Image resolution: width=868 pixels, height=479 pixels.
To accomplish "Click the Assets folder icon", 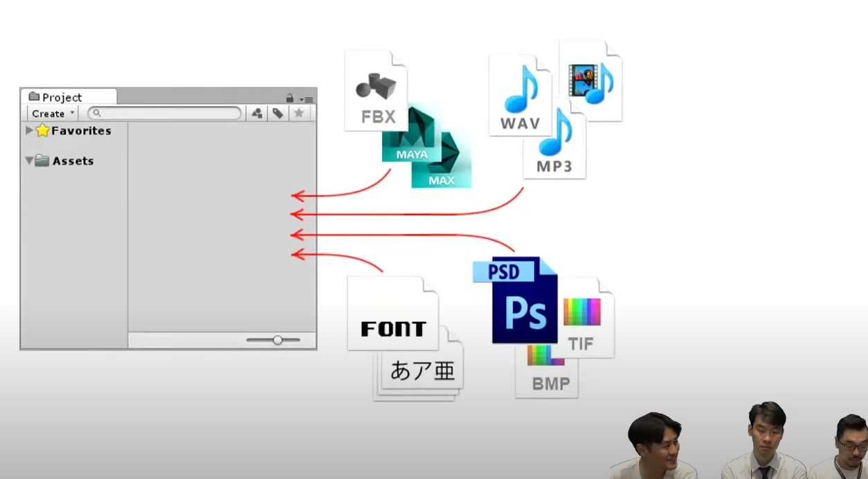I will pos(42,161).
